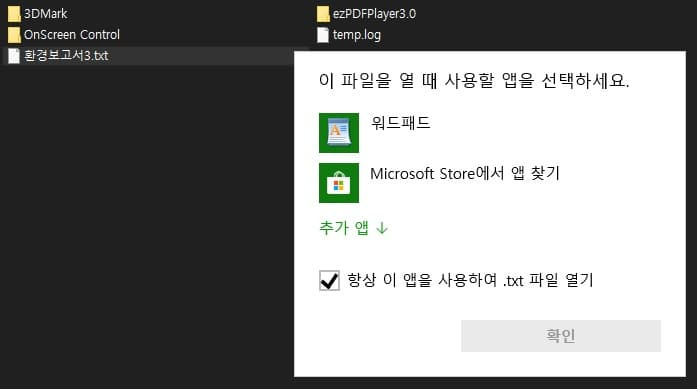The height and width of the screenshot is (389, 697).
Task: Select the WordPad app icon
Action: (x=339, y=132)
